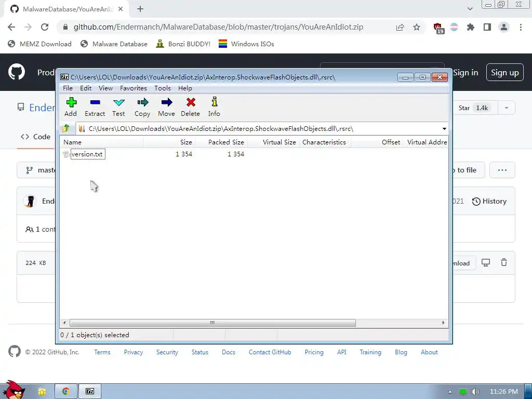Expand the Star button dropdown arrow
The width and height of the screenshot is (532, 399).
(x=507, y=108)
